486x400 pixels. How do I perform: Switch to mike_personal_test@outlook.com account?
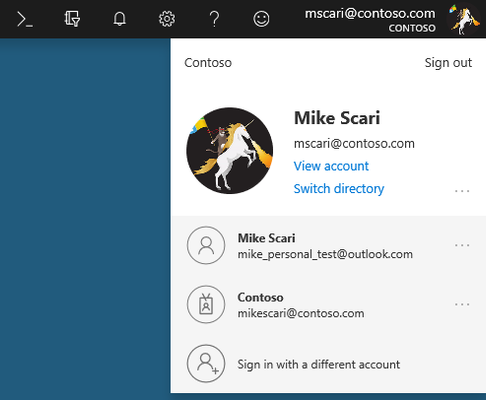pyautogui.click(x=328, y=245)
